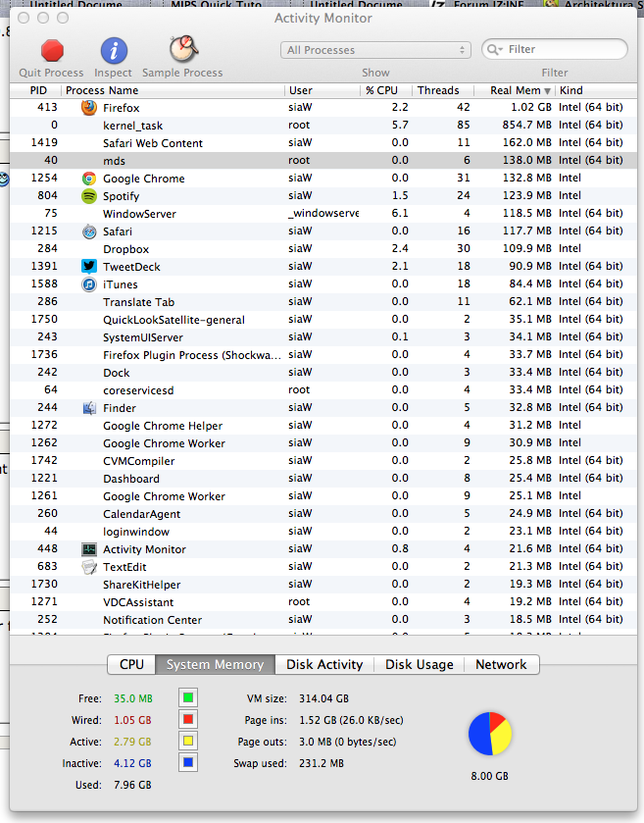Select the VDCAssistant process
644x823 pixels.
click(x=323, y=602)
